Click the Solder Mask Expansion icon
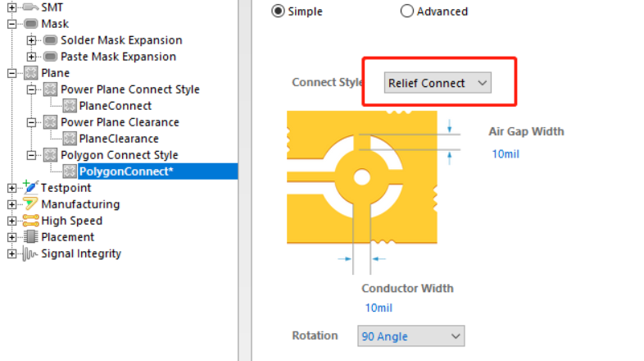This screenshot has width=644, height=361. tap(50, 40)
